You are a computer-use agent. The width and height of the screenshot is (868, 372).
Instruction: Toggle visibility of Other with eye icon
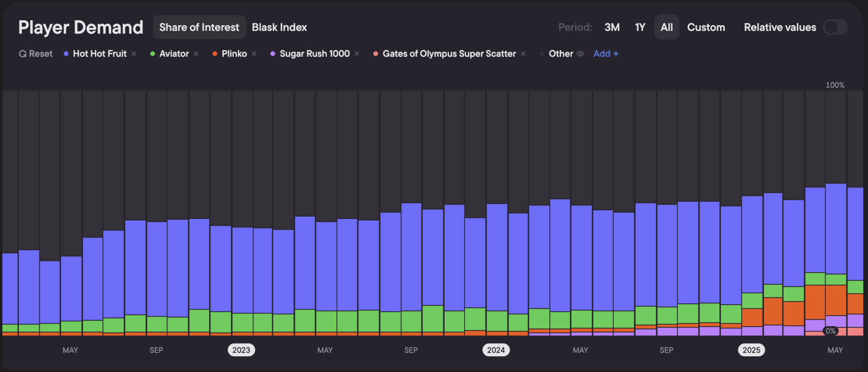tap(580, 54)
